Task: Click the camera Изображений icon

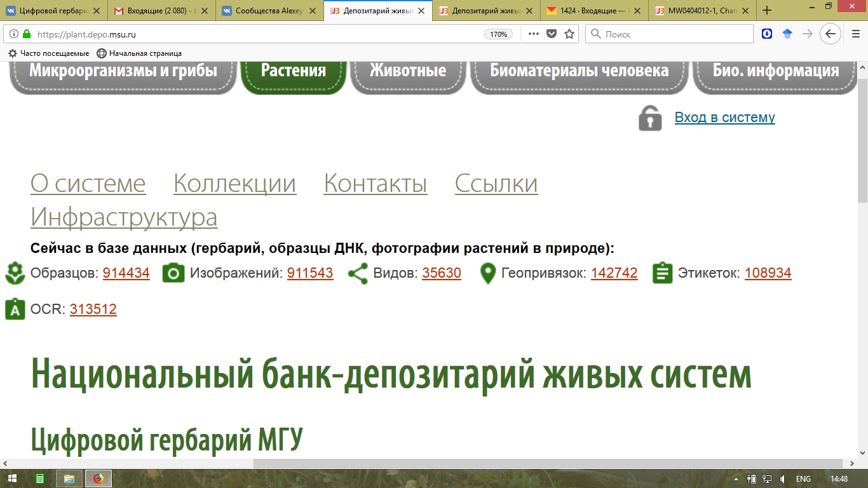Action: click(173, 274)
